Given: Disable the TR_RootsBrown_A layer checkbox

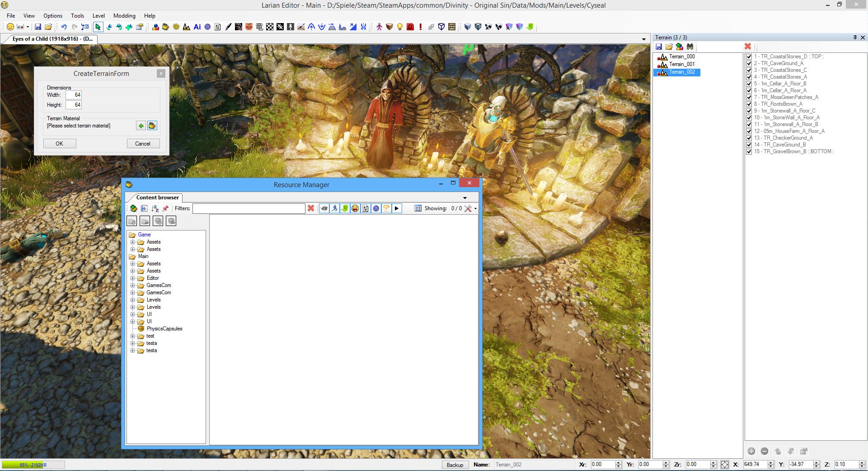Looking at the screenshot, I should pos(749,104).
